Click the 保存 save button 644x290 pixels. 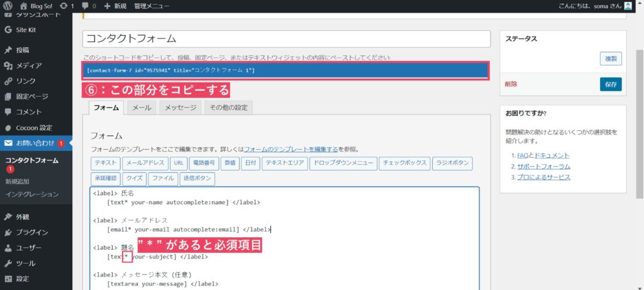coord(610,84)
